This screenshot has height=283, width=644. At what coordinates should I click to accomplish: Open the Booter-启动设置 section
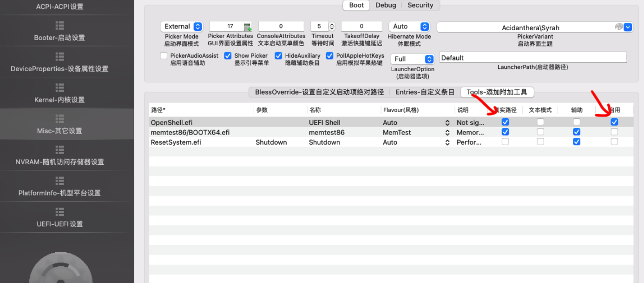tap(59, 38)
